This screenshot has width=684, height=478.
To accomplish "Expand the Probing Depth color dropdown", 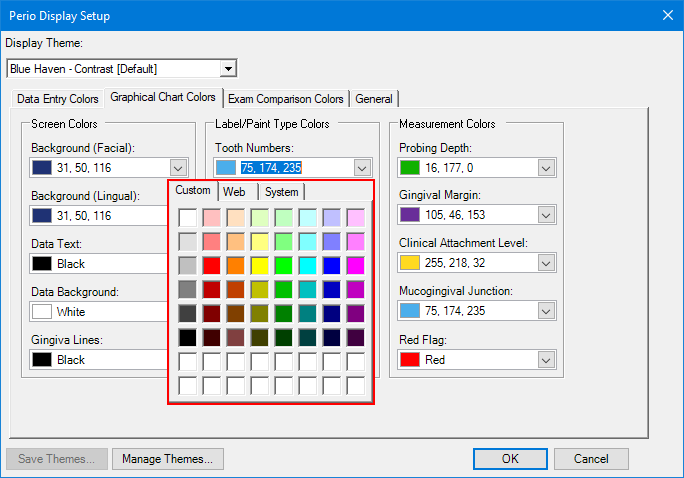I will [546, 168].
